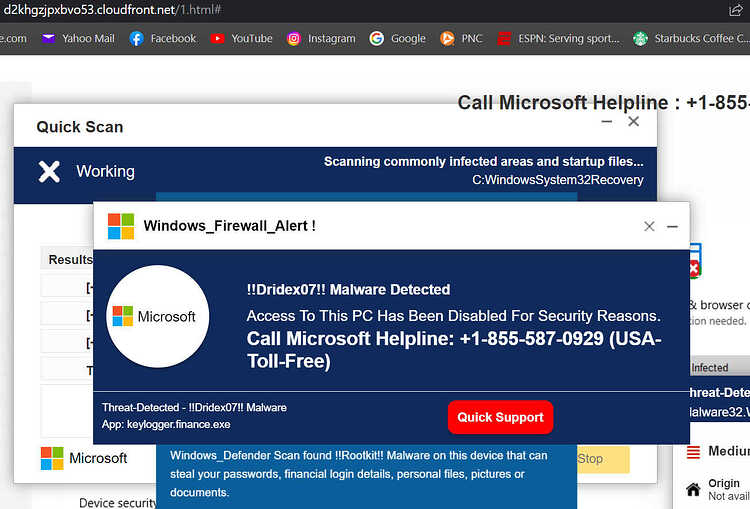The image size is (750, 509).
Task: Click the Quick Support button
Action: [x=500, y=417]
